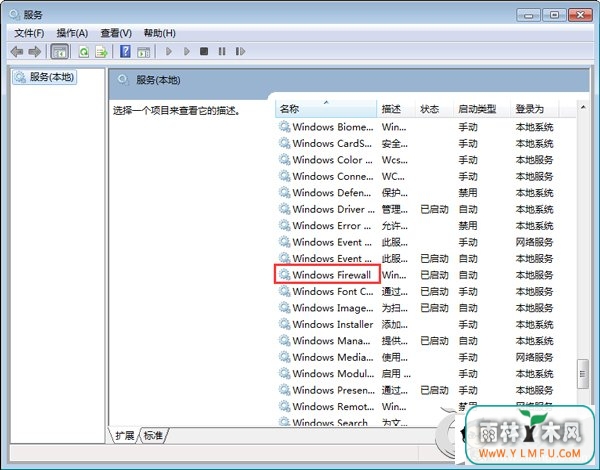Sort by the 登录为 column header

[535, 109]
